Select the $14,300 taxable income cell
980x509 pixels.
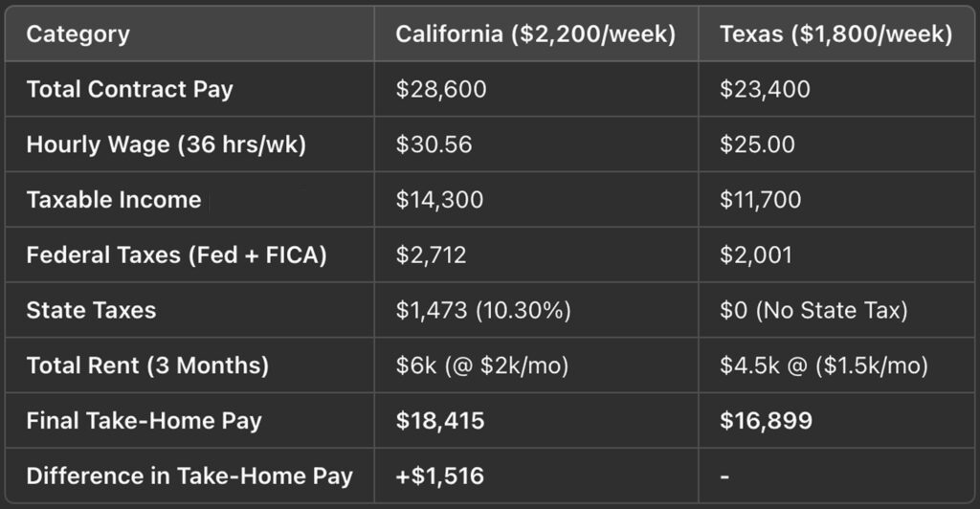[x=441, y=200]
